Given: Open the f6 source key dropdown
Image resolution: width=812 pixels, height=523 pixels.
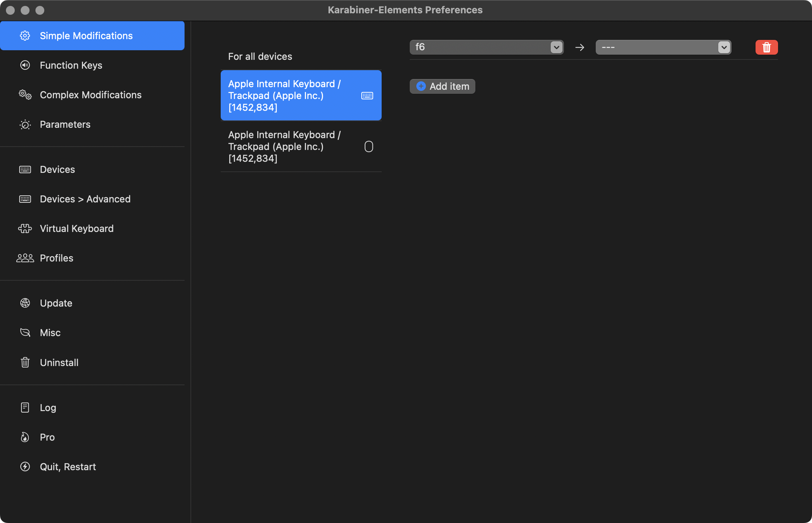Looking at the screenshot, I should click(x=486, y=47).
